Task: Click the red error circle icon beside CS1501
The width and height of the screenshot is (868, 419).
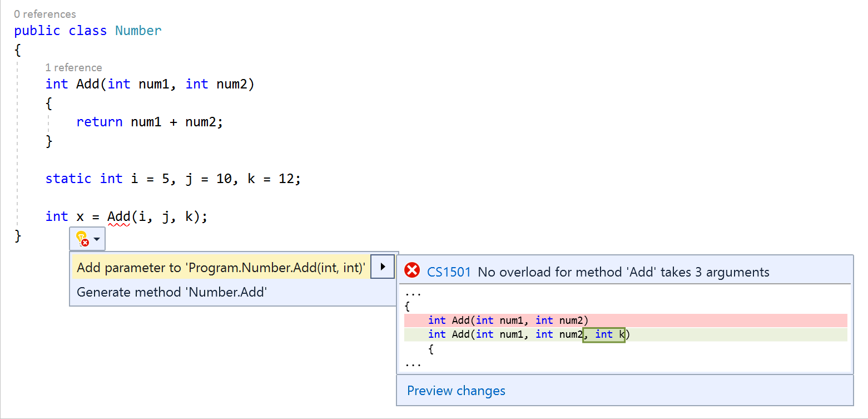Action: click(x=412, y=270)
